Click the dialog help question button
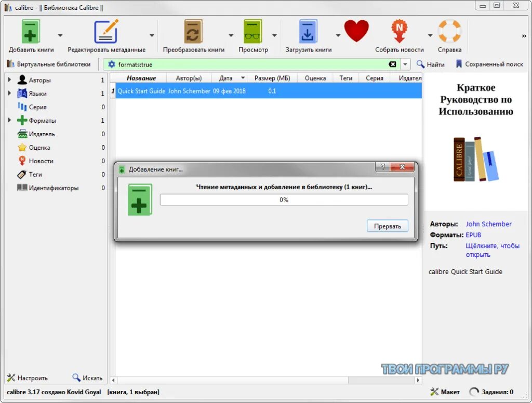 382,167
